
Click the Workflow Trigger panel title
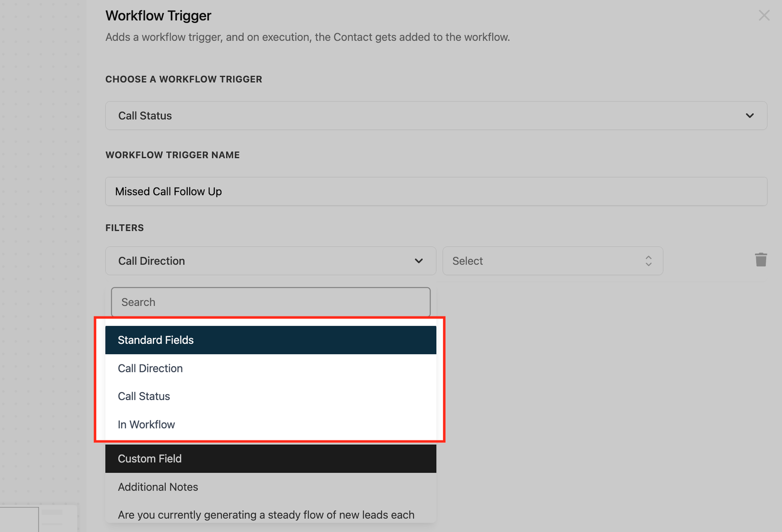click(x=158, y=16)
